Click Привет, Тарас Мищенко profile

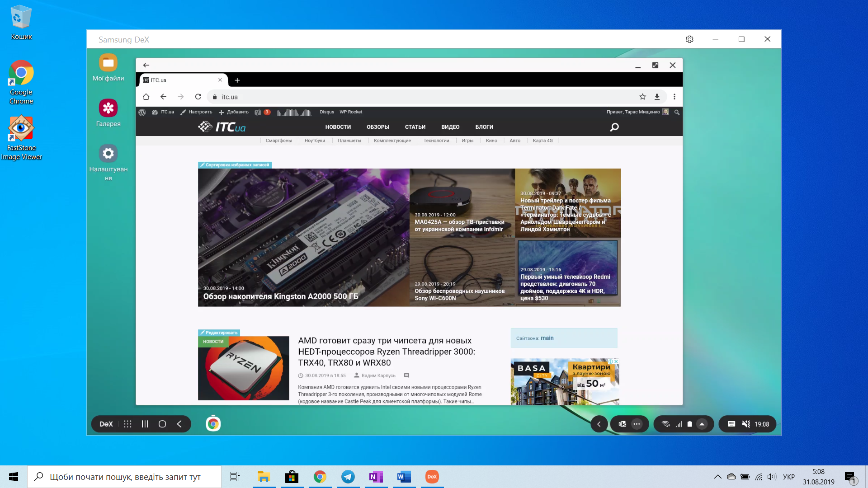637,112
